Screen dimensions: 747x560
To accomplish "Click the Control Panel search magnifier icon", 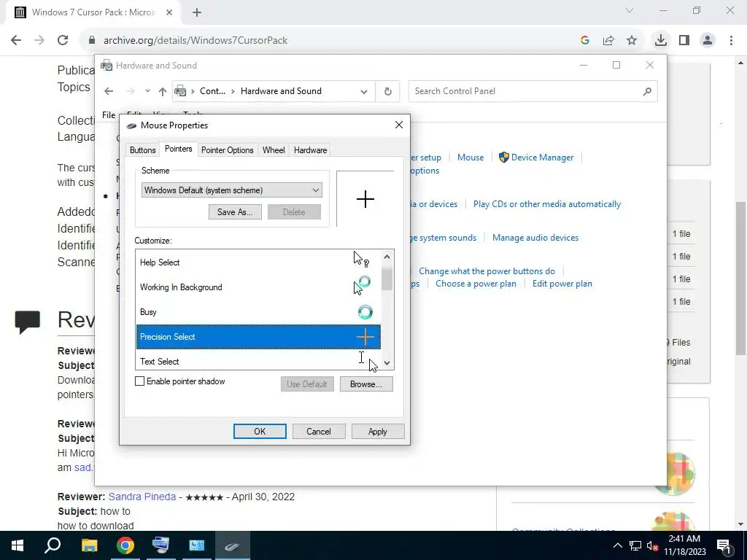I will click(x=647, y=91).
